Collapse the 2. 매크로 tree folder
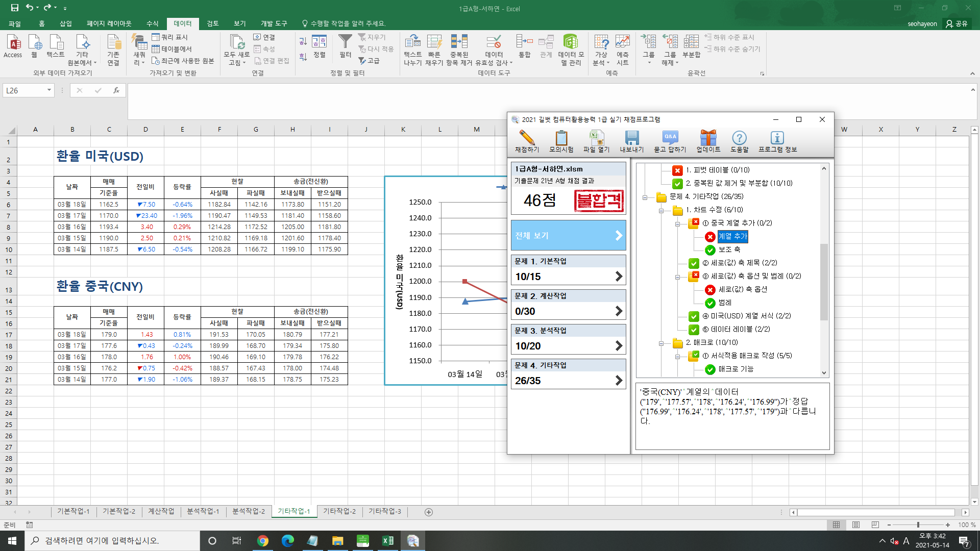 click(x=661, y=343)
